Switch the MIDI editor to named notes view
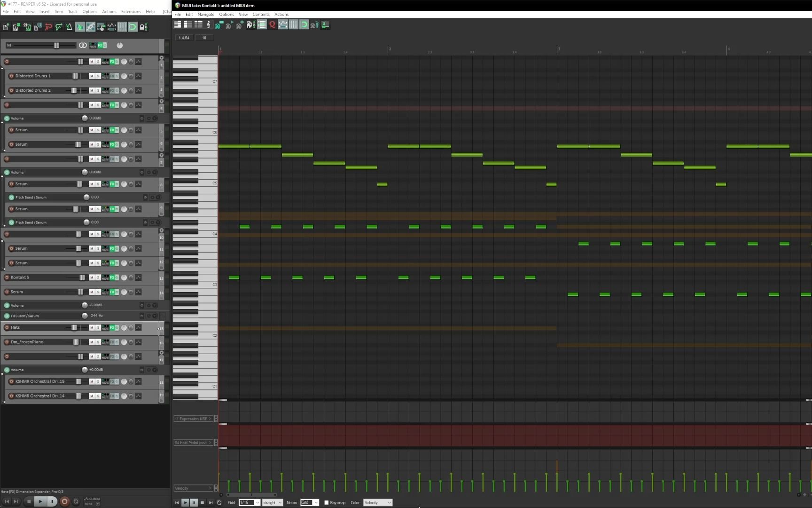 188,24
